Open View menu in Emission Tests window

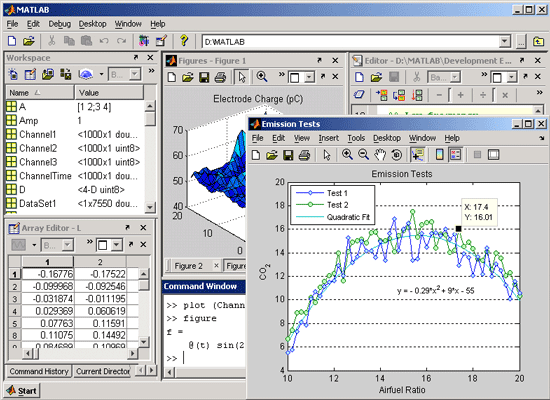pos(302,138)
